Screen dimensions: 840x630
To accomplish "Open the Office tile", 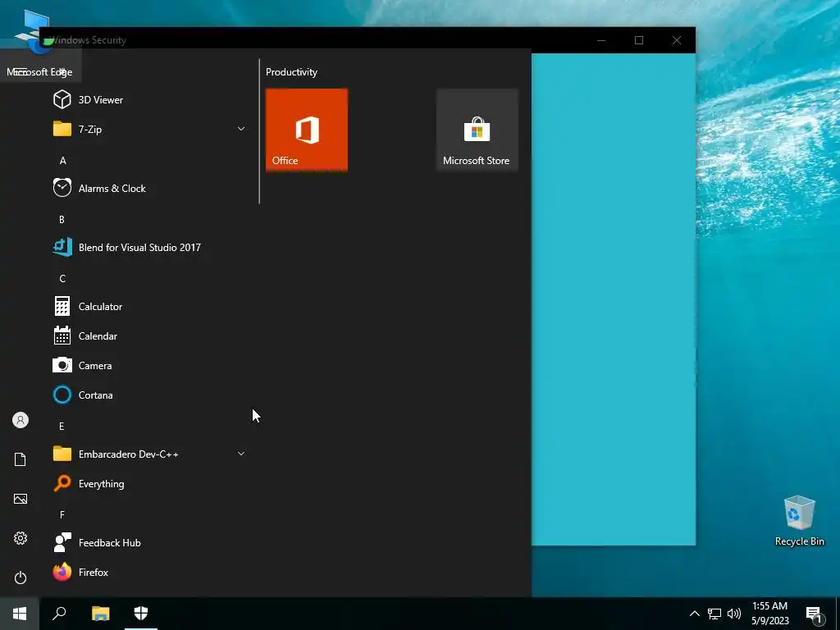I will [x=307, y=130].
